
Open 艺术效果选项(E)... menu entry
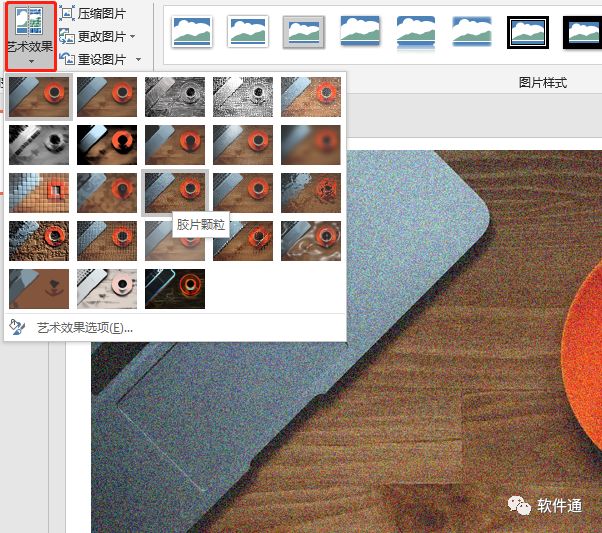coord(84,327)
